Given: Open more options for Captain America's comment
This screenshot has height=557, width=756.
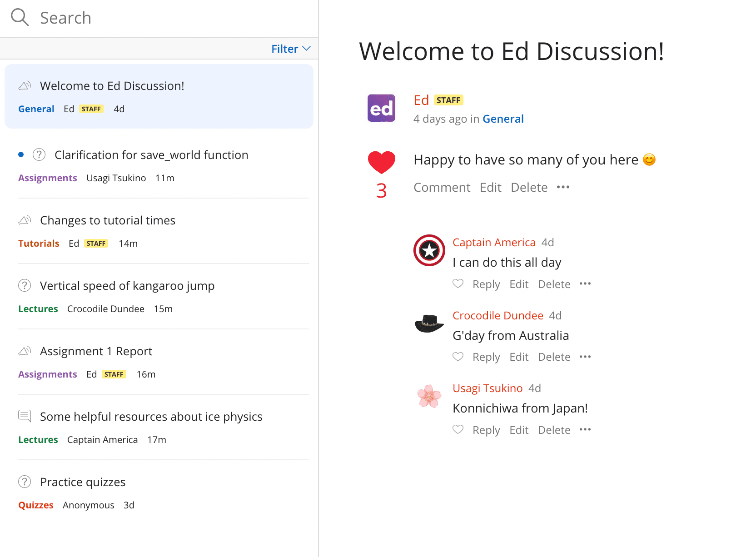Looking at the screenshot, I should (585, 284).
